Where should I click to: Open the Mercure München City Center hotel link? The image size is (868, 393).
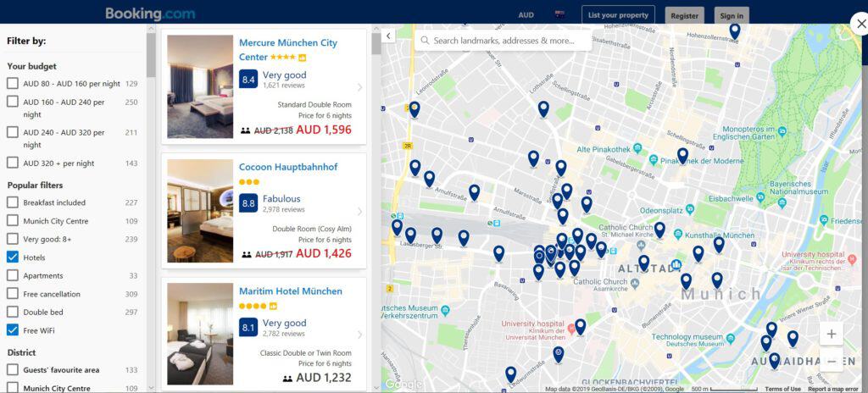[x=288, y=50]
